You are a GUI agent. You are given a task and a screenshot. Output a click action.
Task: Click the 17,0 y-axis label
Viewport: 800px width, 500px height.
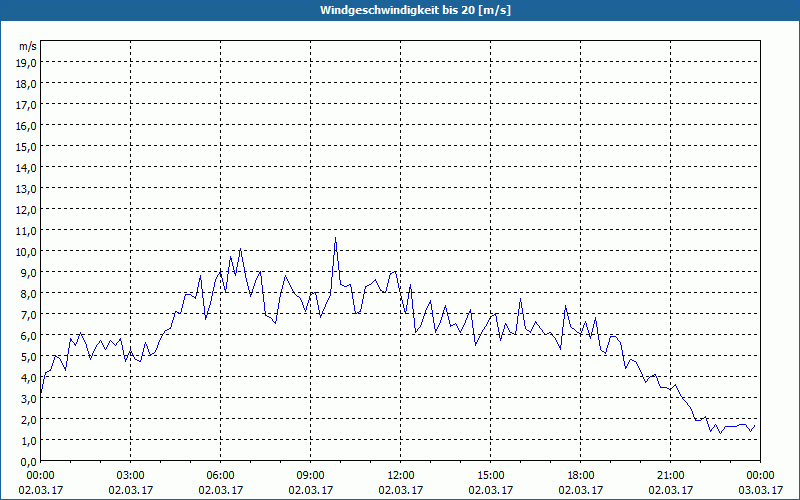tap(27, 105)
